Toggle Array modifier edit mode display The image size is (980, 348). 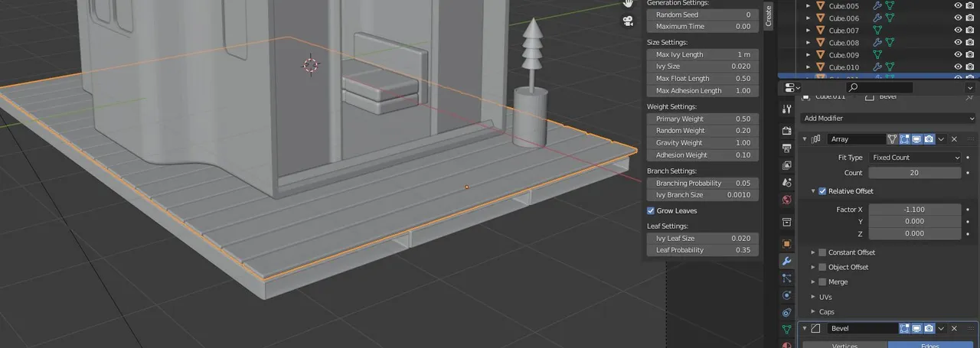[904, 139]
